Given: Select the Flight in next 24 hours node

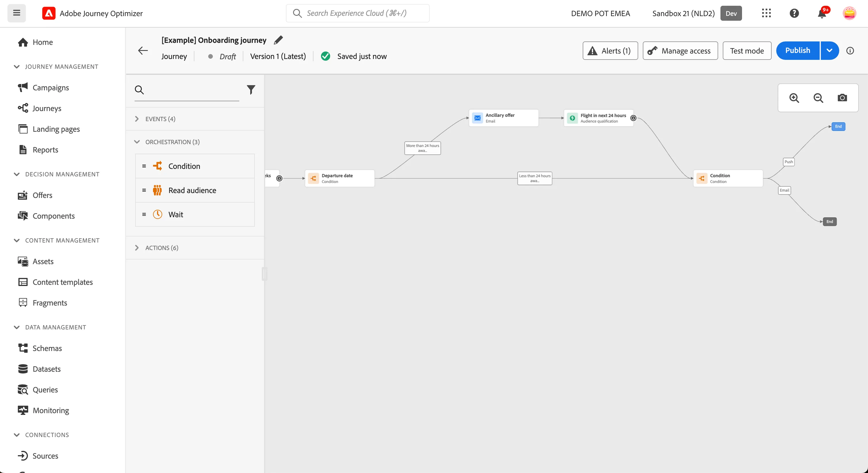Looking at the screenshot, I should [599, 118].
